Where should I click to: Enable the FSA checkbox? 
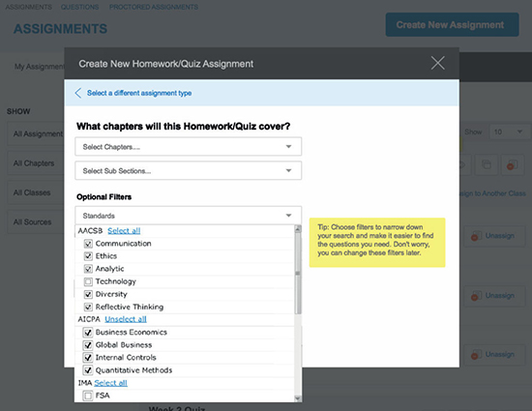[x=88, y=396]
